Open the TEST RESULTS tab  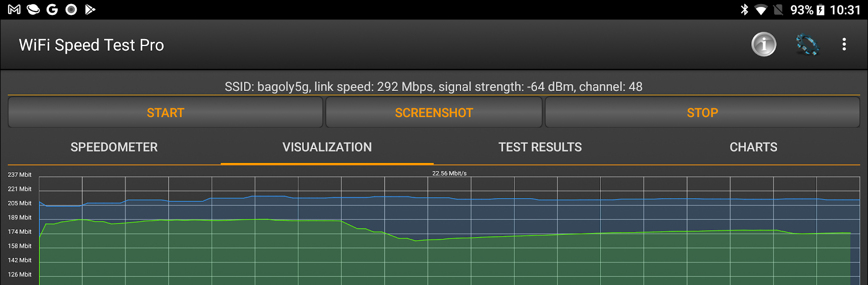(540, 147)
